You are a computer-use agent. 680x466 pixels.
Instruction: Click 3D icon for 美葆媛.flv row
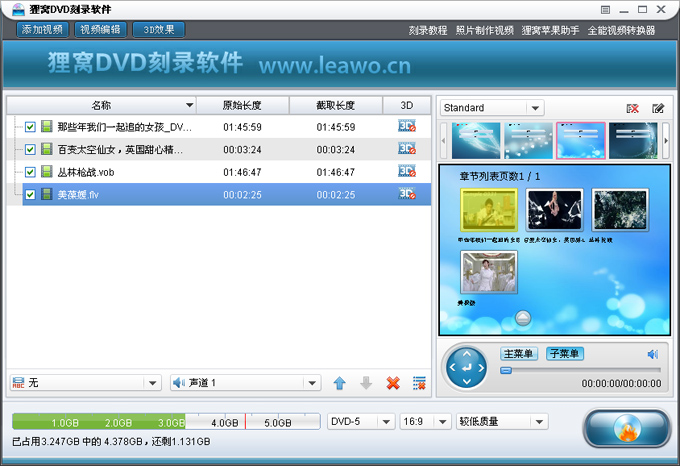(407, 194)
